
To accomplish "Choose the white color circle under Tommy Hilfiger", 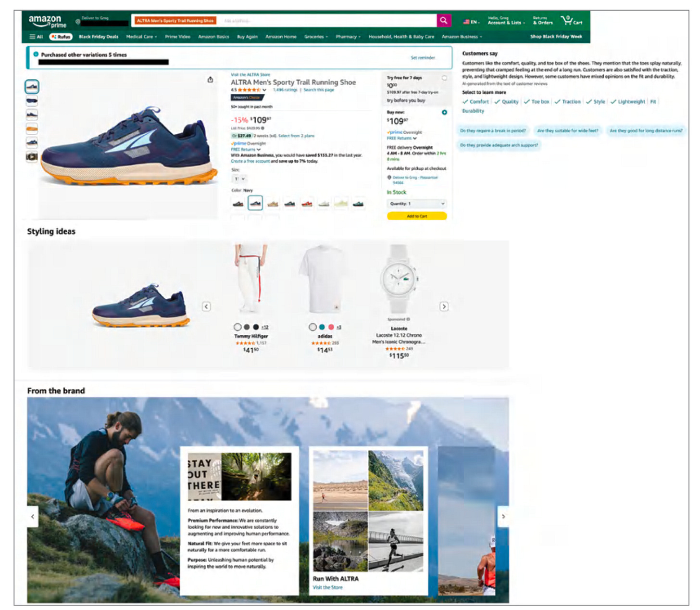I will (237, 327).
